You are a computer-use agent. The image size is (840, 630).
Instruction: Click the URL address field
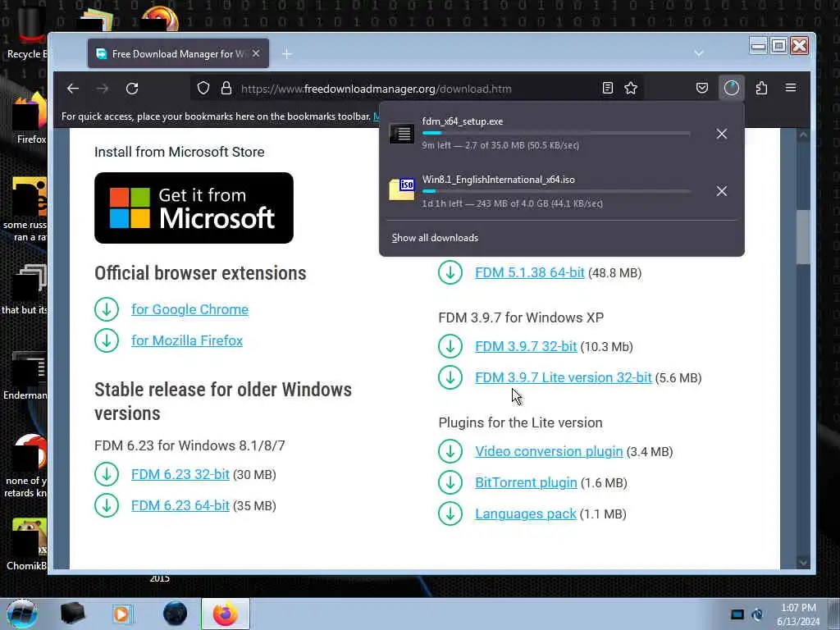click(418, 89)
